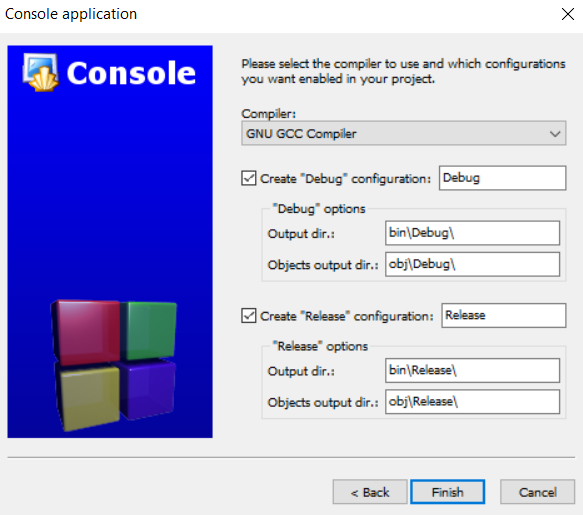Click Release Output dir. field
Viewport: 583px width, 515px height.
pos(472,370)
